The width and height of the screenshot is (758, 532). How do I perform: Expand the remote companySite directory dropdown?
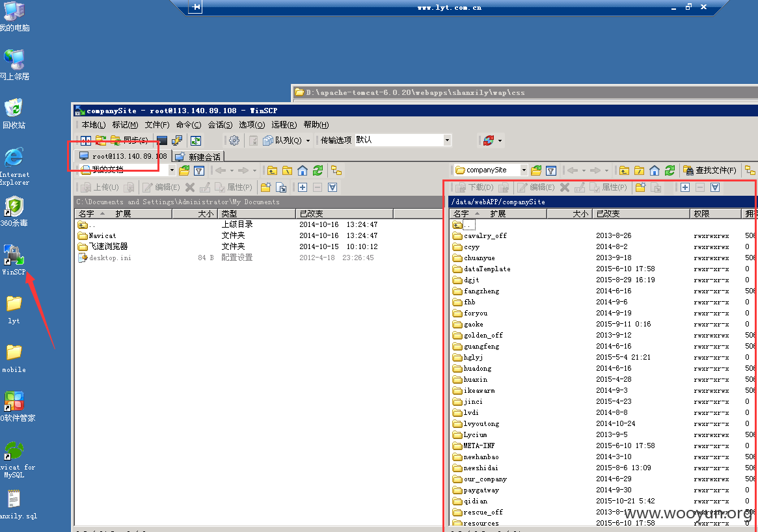(x=524, y=170)
